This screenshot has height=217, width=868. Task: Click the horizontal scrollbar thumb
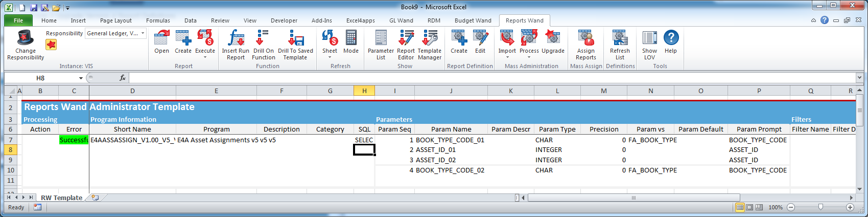[x=634, y=198]
